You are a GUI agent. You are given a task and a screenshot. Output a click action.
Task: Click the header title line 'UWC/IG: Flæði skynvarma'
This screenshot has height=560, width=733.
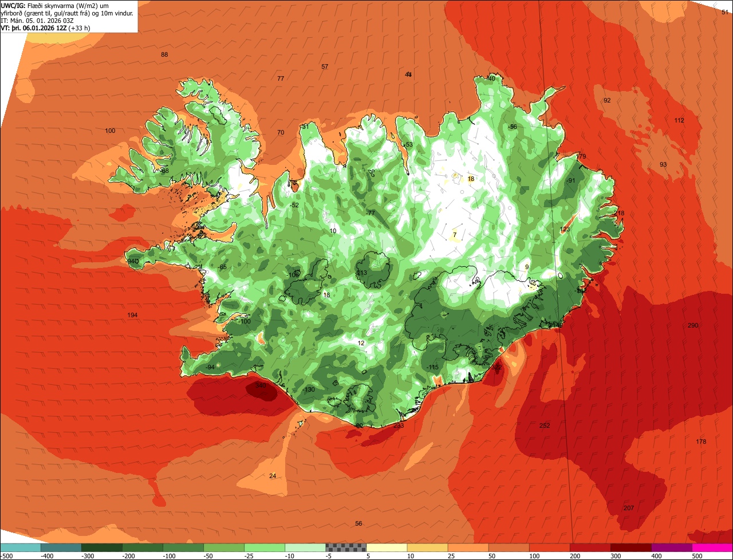54,5
